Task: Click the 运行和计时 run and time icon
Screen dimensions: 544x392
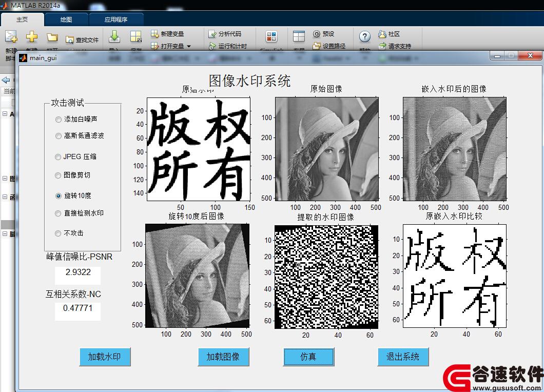Action: [212, 46]
